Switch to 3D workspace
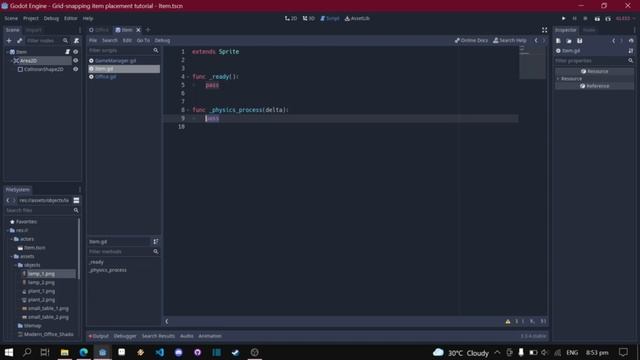The image size is (640, 360). (309, 18)
